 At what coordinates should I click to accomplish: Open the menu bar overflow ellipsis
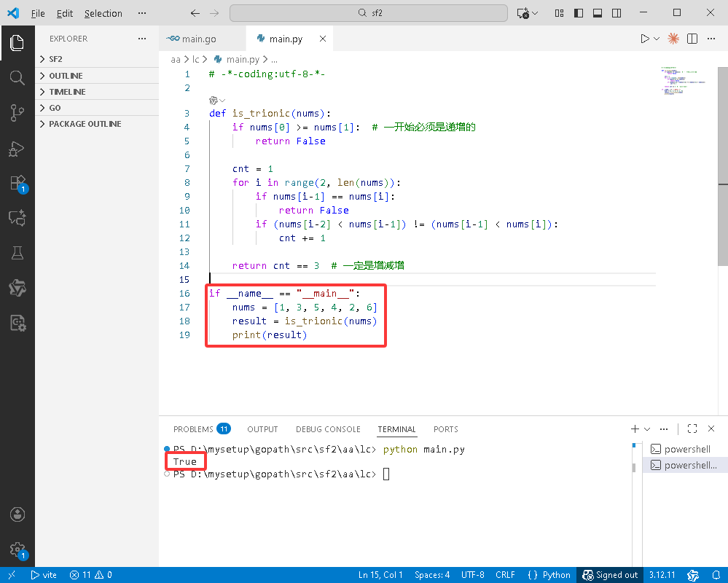142,13
